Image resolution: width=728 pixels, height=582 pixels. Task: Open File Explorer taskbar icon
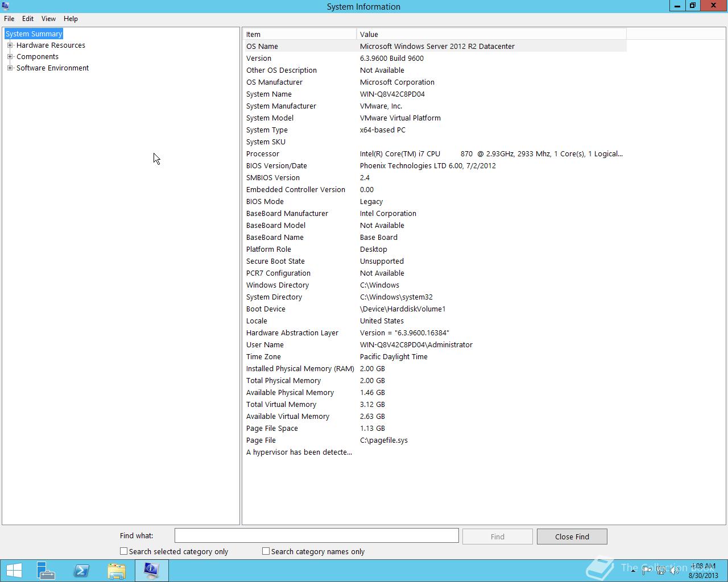(x=117, y=571)
